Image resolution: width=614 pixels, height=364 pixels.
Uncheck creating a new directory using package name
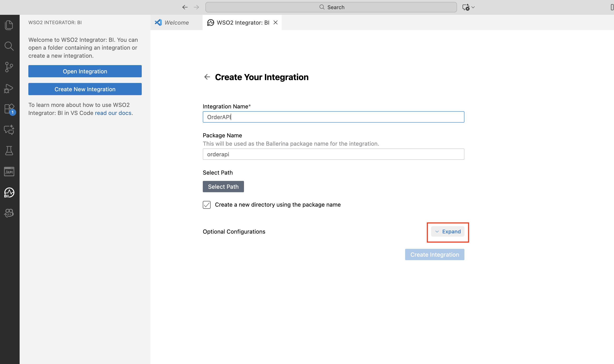click(x=206, y=205)
